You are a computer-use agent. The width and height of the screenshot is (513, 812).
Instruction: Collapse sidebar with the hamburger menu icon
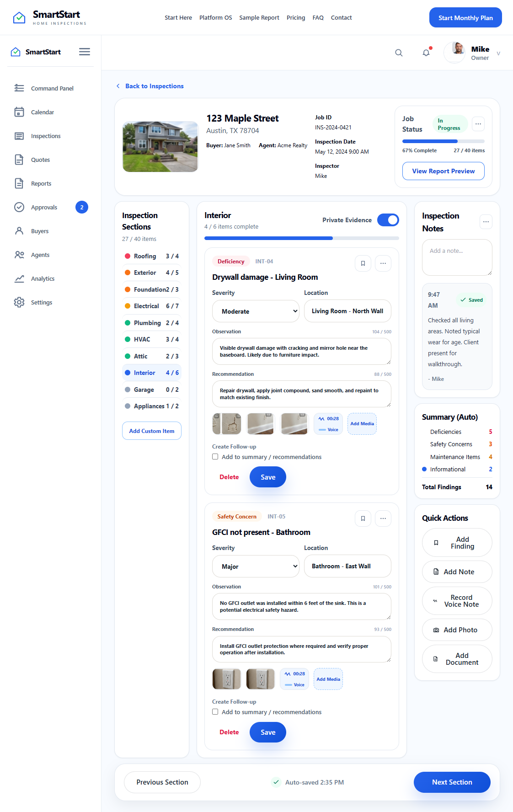coord(85,52)
